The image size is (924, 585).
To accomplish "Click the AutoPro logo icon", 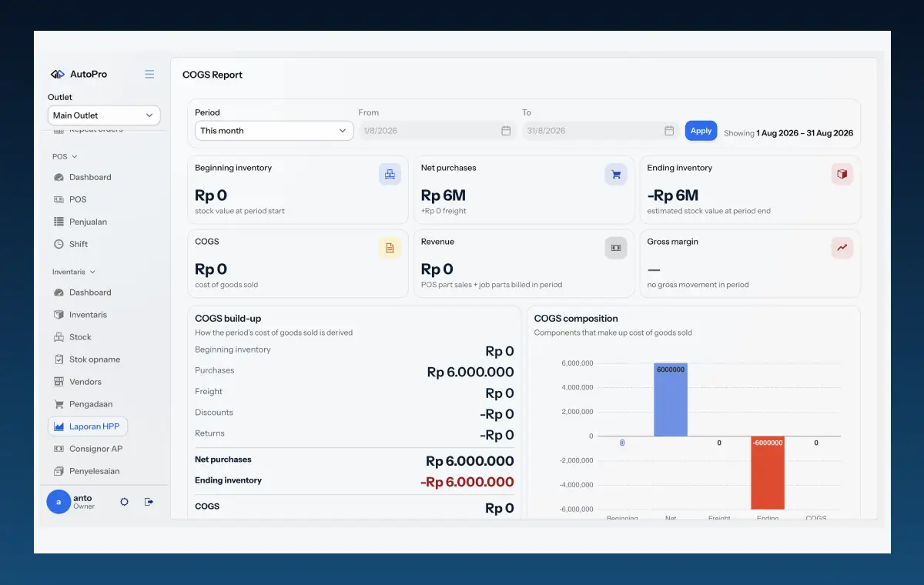I will [58, 74].
